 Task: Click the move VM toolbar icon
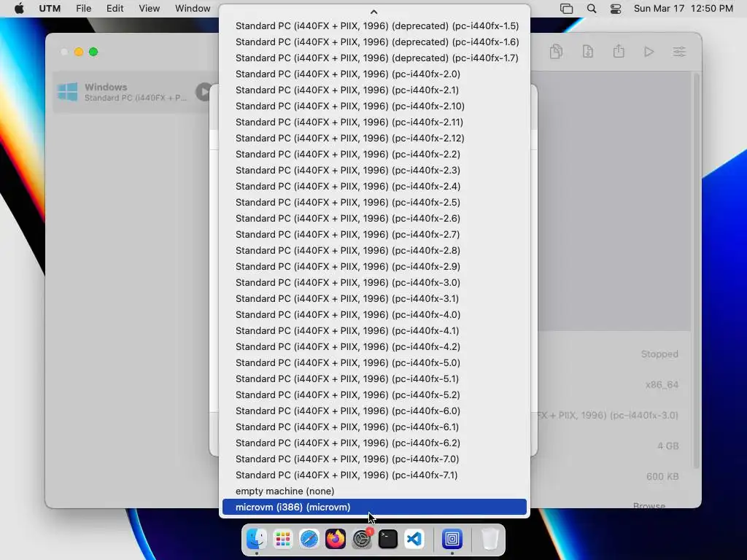click(x=587, y=52)
